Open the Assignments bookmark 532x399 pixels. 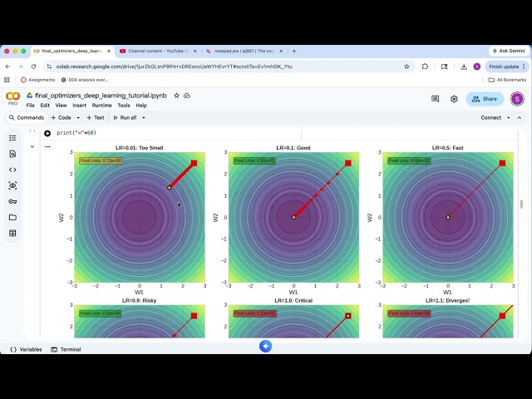(x=37, y=80)
